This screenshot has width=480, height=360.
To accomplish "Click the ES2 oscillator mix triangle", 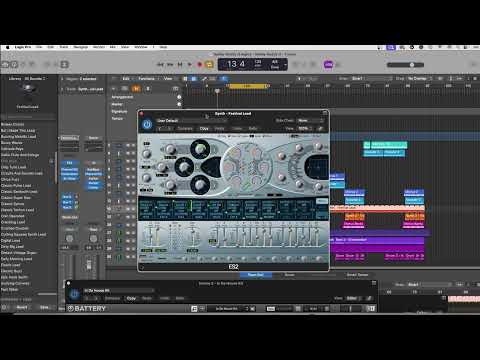I will [211, 167].
